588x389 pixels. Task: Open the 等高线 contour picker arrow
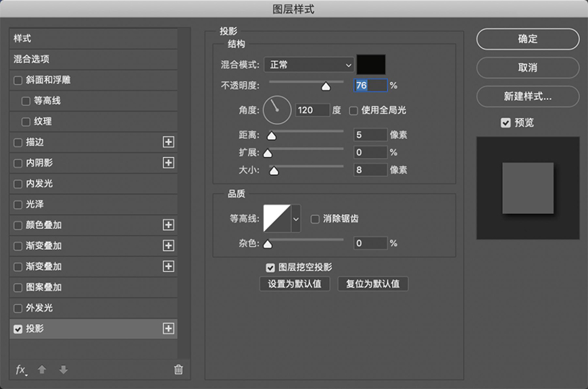(x=296, y=219)
